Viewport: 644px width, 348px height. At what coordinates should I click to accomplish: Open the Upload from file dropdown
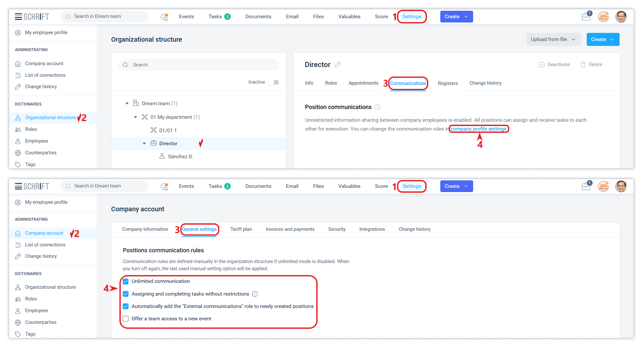[x=553, y=39]
